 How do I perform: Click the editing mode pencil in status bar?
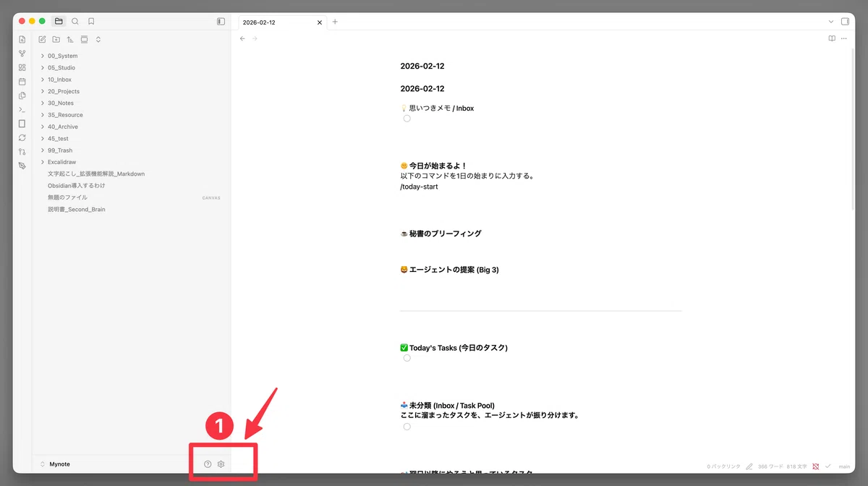(x=749, y=466)
